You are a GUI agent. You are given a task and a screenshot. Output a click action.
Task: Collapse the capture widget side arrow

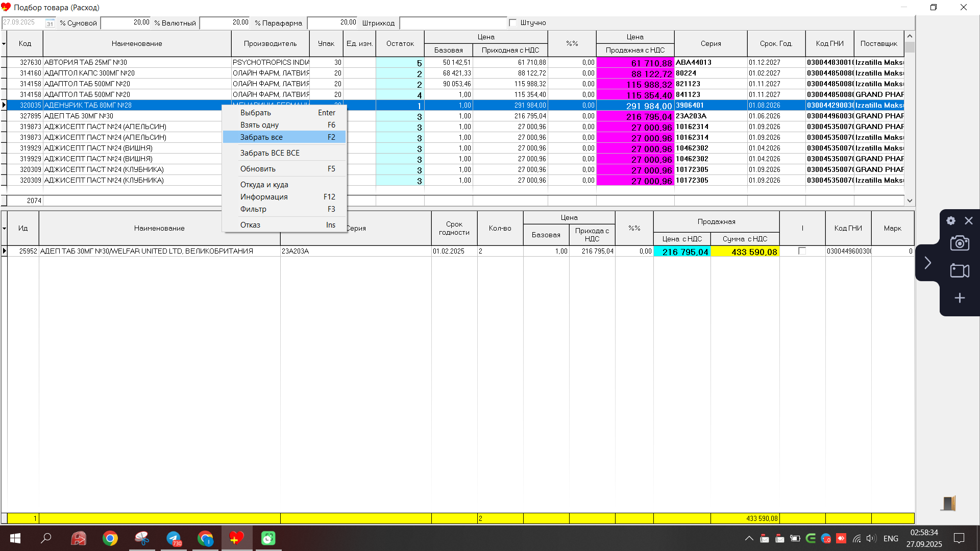click(x=927, y=263)
